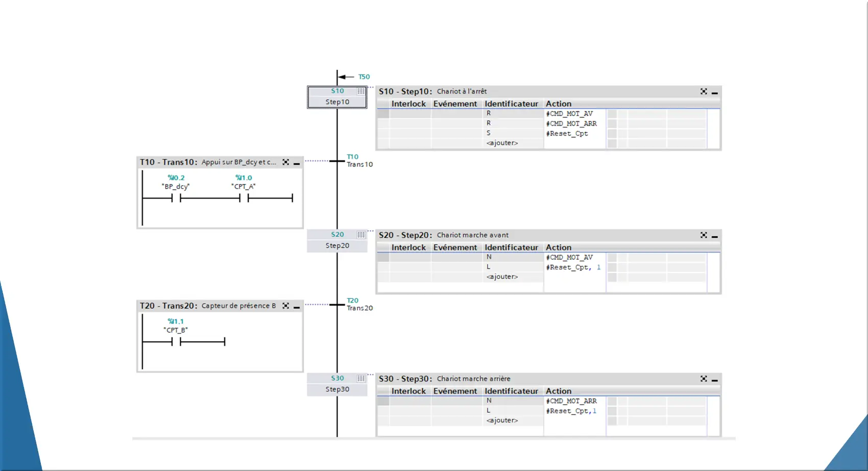Select the CPT_B contact in Trans20
The image size is (868, 471).
coord(176,341)
